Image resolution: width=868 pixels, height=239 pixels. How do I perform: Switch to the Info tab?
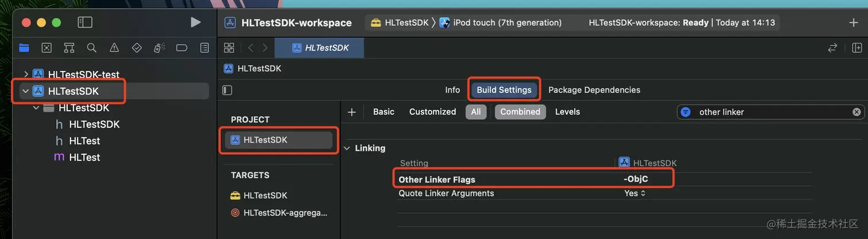[452, 90]
